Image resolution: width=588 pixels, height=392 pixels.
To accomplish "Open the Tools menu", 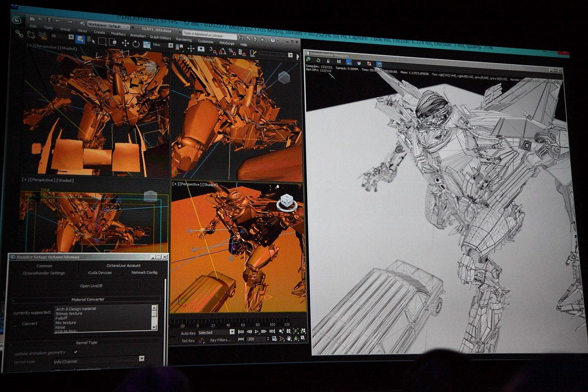I will (48, 28).
